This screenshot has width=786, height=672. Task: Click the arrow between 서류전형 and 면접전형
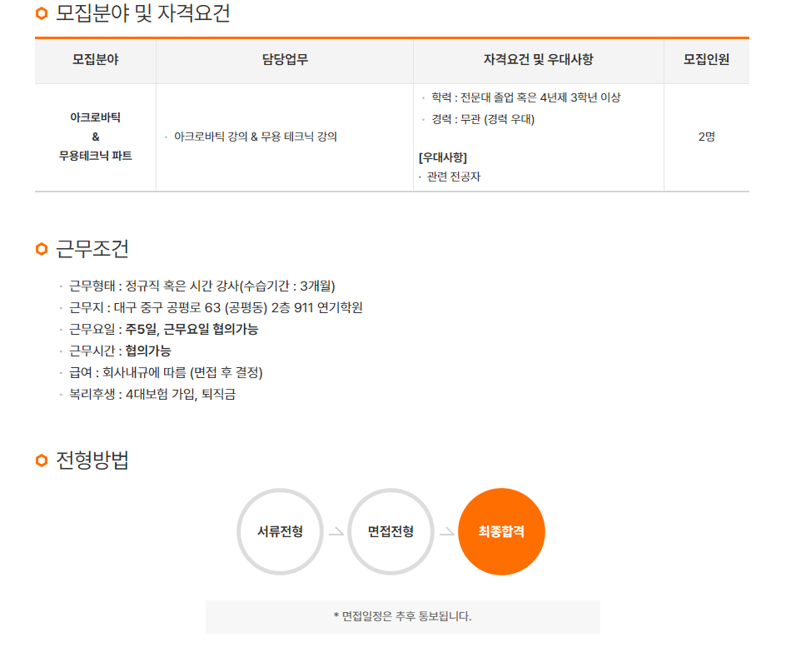[x=336, y=532]
